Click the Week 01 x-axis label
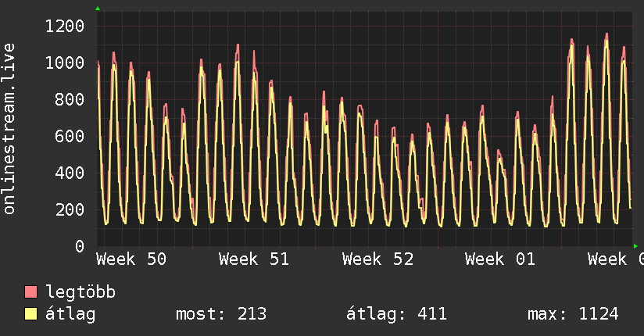 (x=500, y=259)
